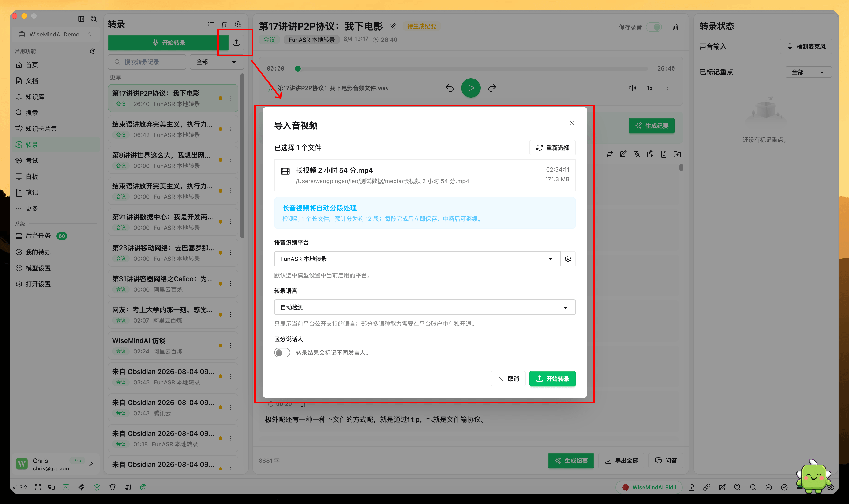The height and width of the screenshot is (504, 849).
Task: Click the green play button
Action: coord(470,88)
